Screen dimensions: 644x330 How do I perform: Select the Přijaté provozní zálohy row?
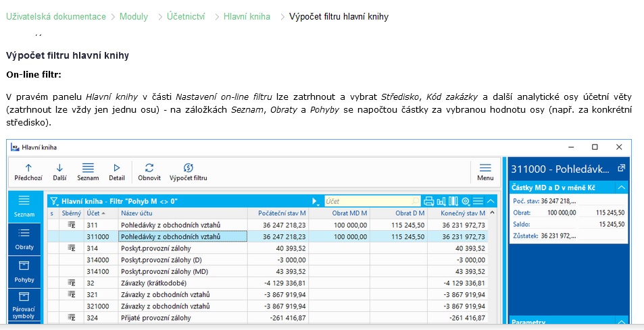(268, 318)
